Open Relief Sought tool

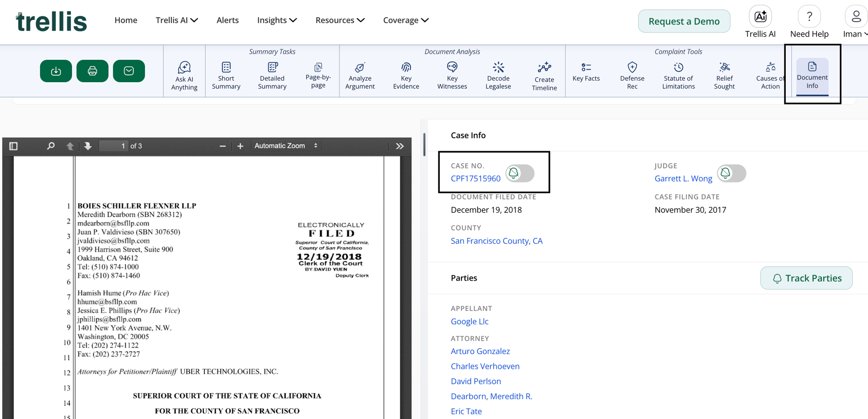click(x=724, y=75)
